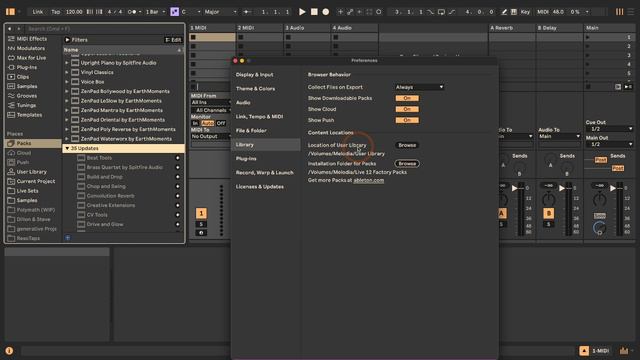This screenshot has height=360, width=640.
Task: Toggle the Draw Mode pencil icon
Action: pyautogui.click(x=504, y=12)
